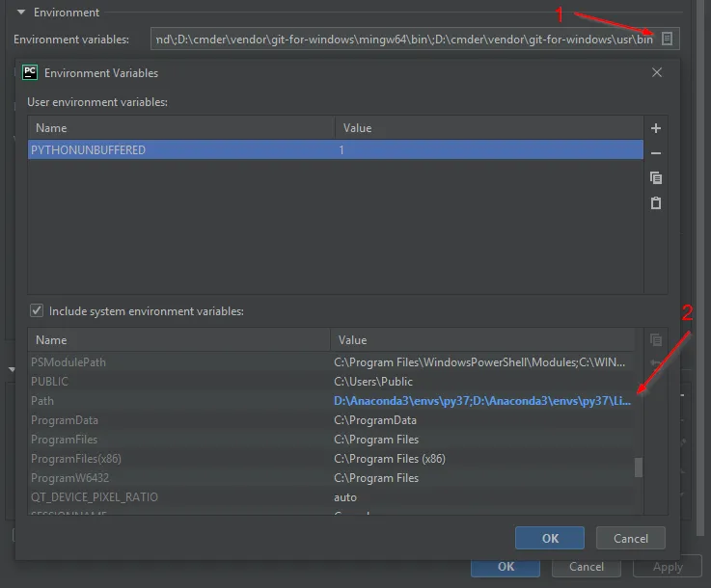711x588 pixels.
Task: Sort system variables by Name header
Action: tap(178, 340)
